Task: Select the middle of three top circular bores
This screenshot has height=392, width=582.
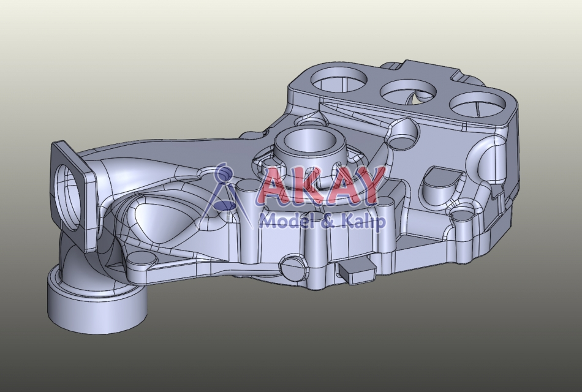Action: [x=408, y=92]
